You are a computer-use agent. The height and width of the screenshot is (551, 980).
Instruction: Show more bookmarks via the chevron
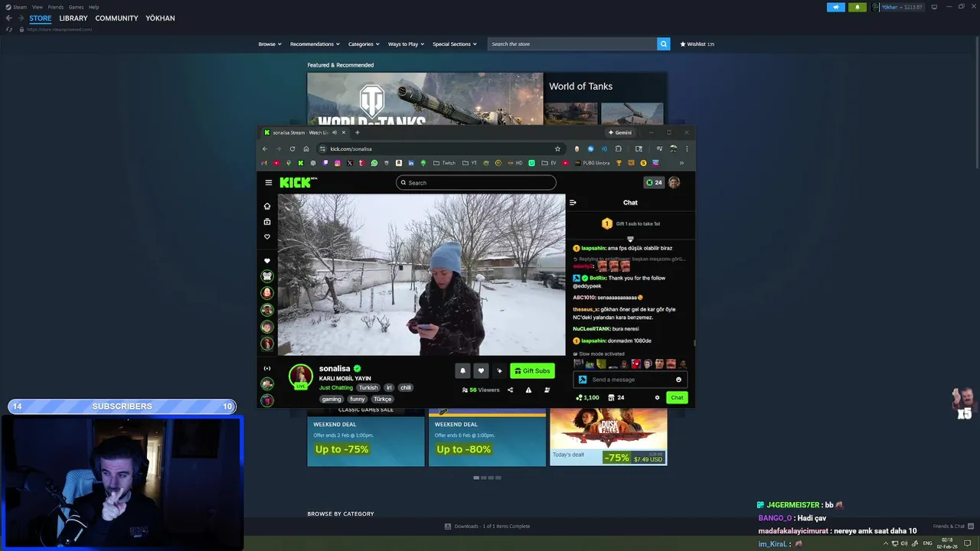(x=681, y=163)
